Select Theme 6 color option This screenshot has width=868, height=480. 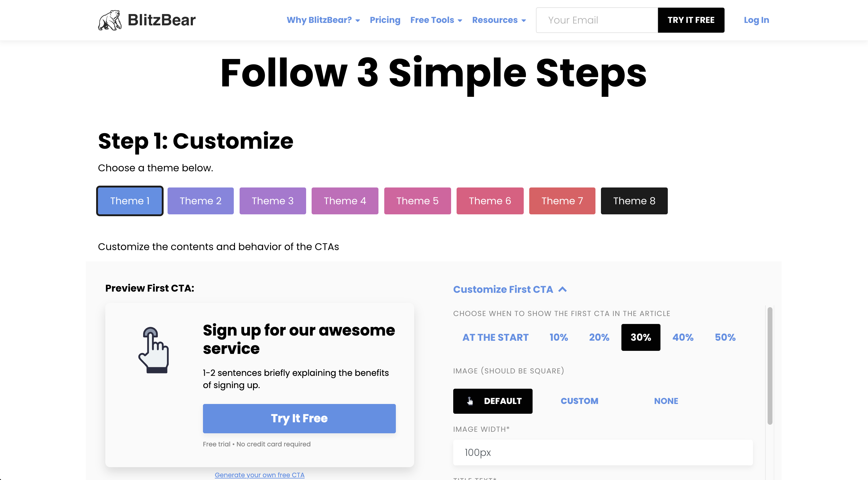tap(489, 201)
